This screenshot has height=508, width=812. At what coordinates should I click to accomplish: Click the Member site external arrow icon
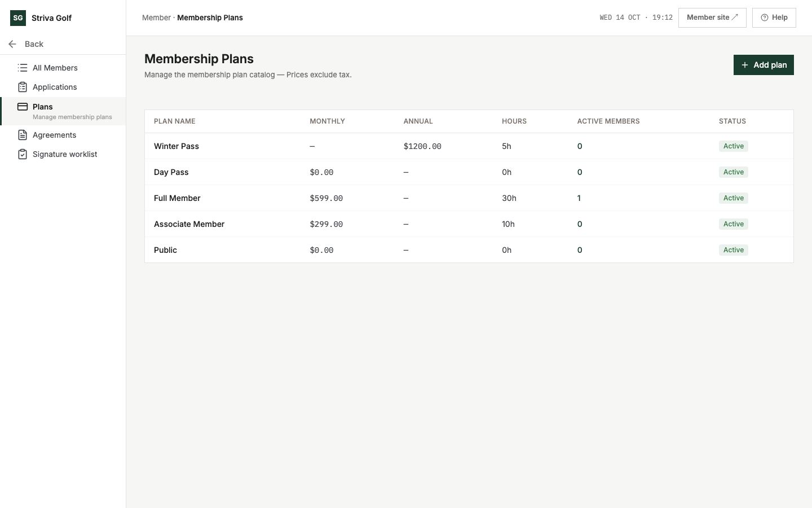[x=735, y=17]
